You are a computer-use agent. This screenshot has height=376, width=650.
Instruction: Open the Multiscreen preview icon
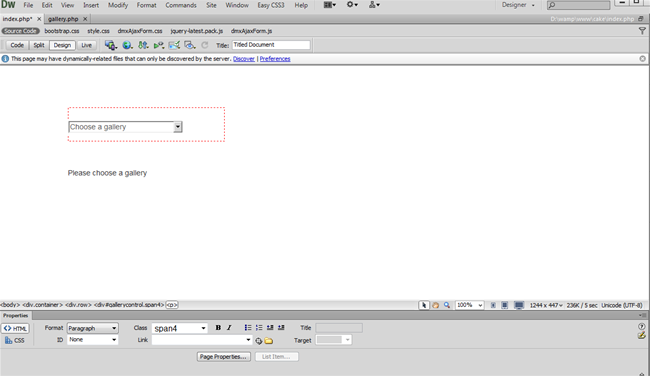pyautogui.click(x=110, y=45)
